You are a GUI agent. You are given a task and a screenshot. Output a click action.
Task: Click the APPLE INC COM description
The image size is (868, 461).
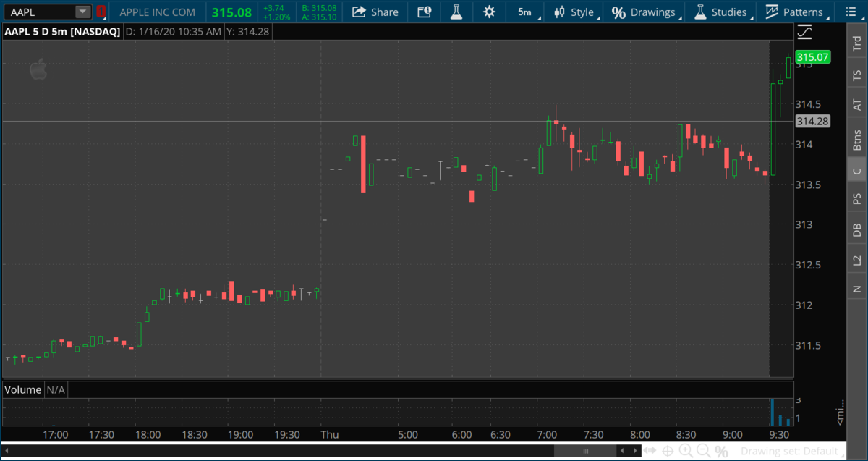157,12
